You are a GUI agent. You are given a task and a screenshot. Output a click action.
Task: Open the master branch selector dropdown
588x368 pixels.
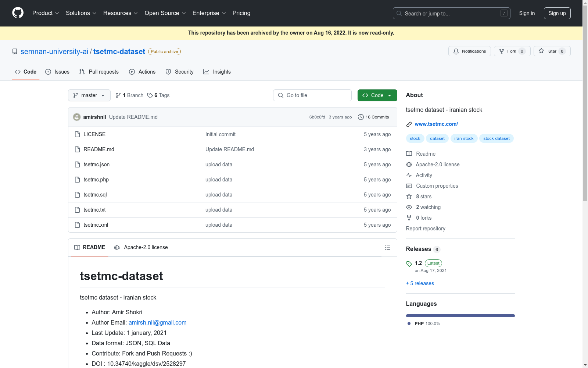(x=89, y=95)
